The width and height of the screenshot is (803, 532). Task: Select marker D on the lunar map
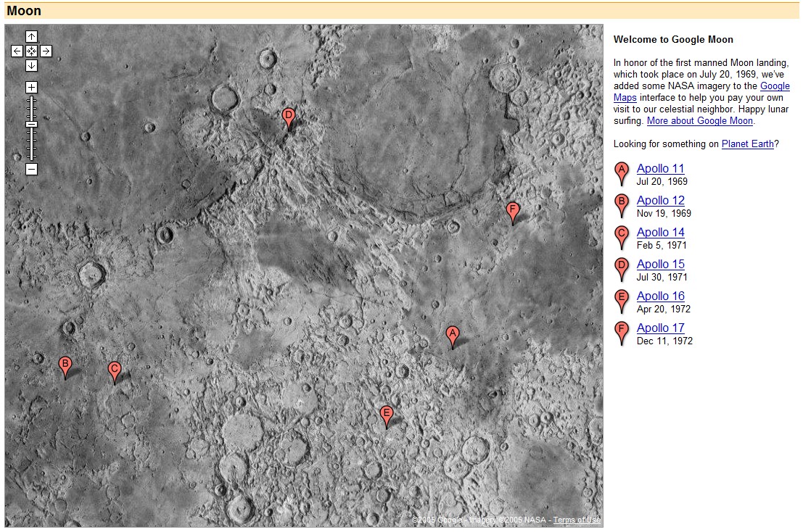click(289, 116)
